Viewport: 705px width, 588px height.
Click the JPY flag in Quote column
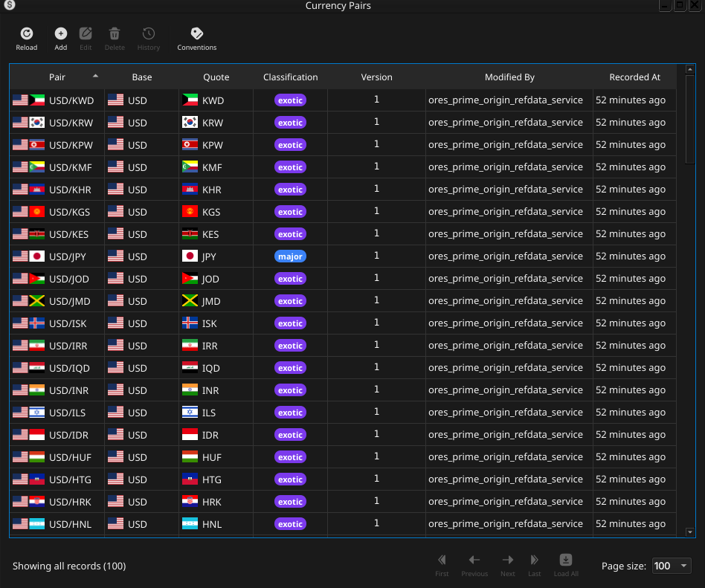(x=190, y=256)
